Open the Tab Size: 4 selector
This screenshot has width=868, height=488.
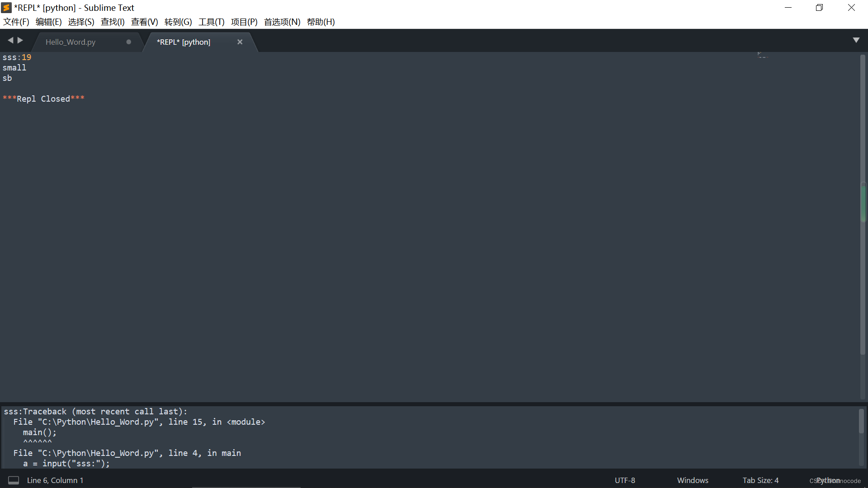pos(760,480)
